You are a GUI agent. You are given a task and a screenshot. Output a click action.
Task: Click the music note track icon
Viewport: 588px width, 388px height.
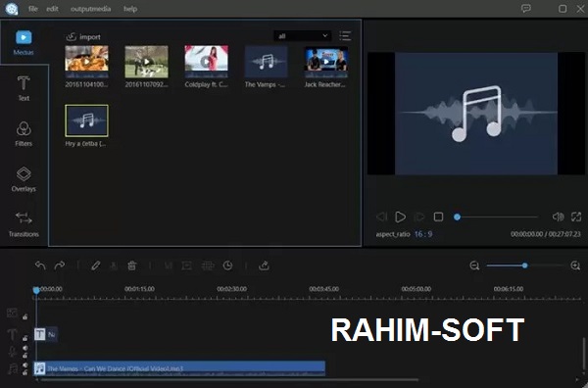click(x=13, y=368)
